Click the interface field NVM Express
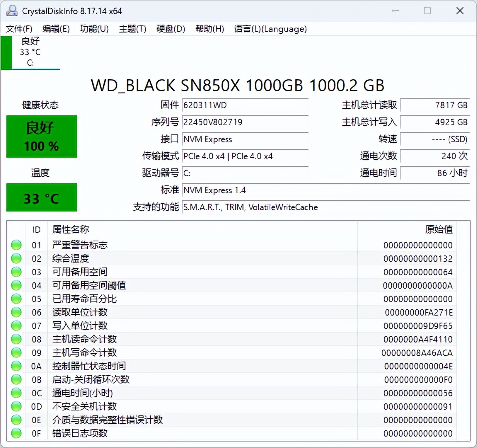Screen dimensions: 477x448 click(x=245, y=139)
